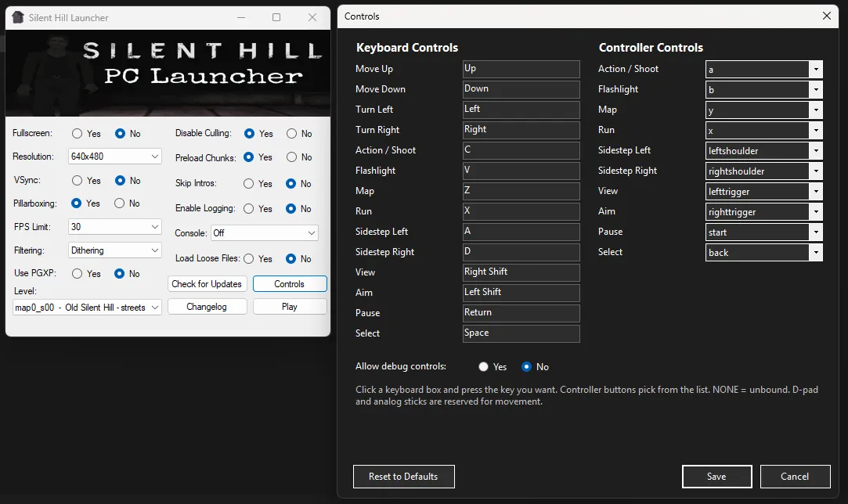Enable VSync with the Yes option
This screenshot has height=504, width=848.
pos(78,181)
